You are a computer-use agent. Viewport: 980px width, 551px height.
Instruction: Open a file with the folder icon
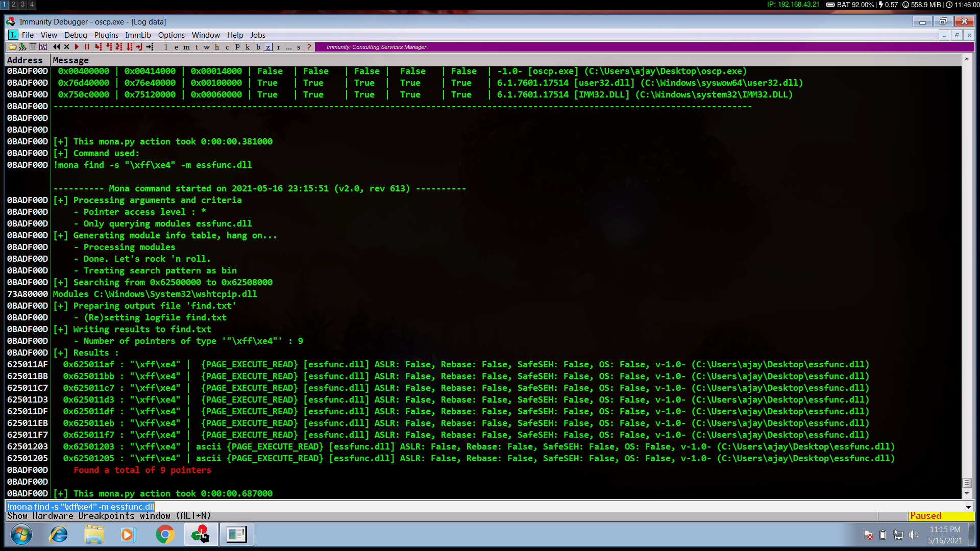(x=12, y=47)
